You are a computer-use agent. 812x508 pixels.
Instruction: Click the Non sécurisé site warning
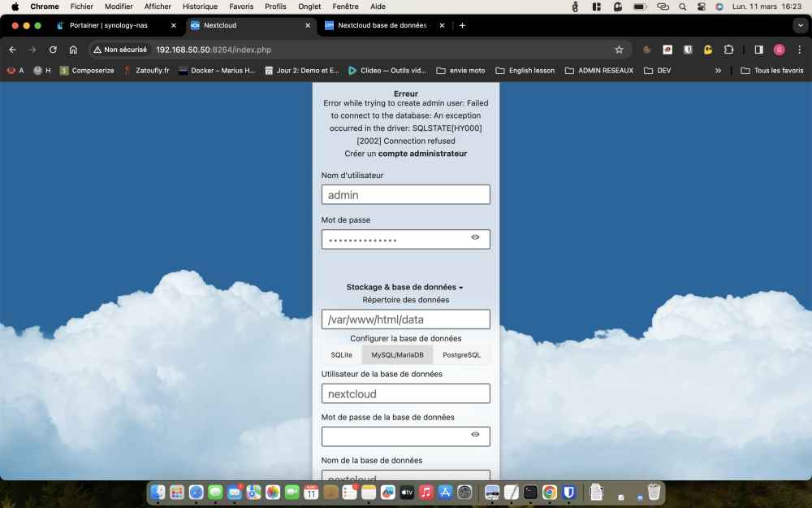(120, 50)
